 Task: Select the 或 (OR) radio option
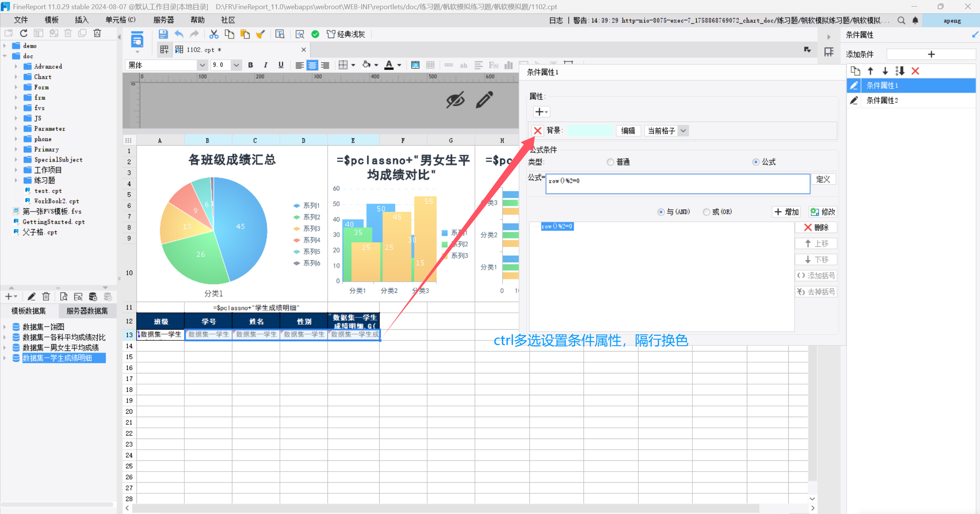(706, 212)
